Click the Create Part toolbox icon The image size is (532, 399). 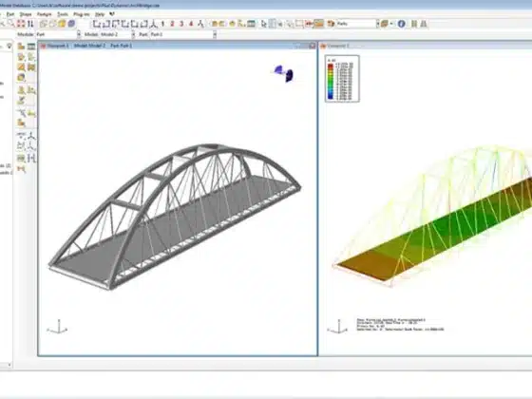click(21, 47)
